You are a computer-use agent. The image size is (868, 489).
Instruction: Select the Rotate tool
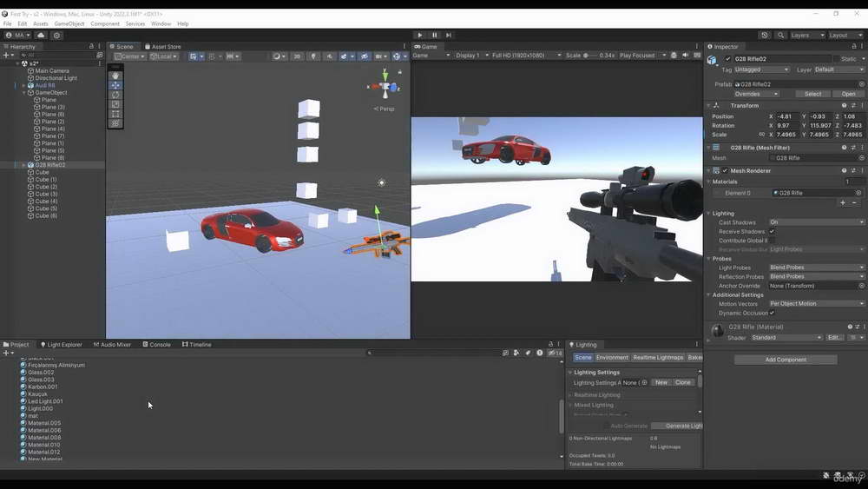click(115, 95)
